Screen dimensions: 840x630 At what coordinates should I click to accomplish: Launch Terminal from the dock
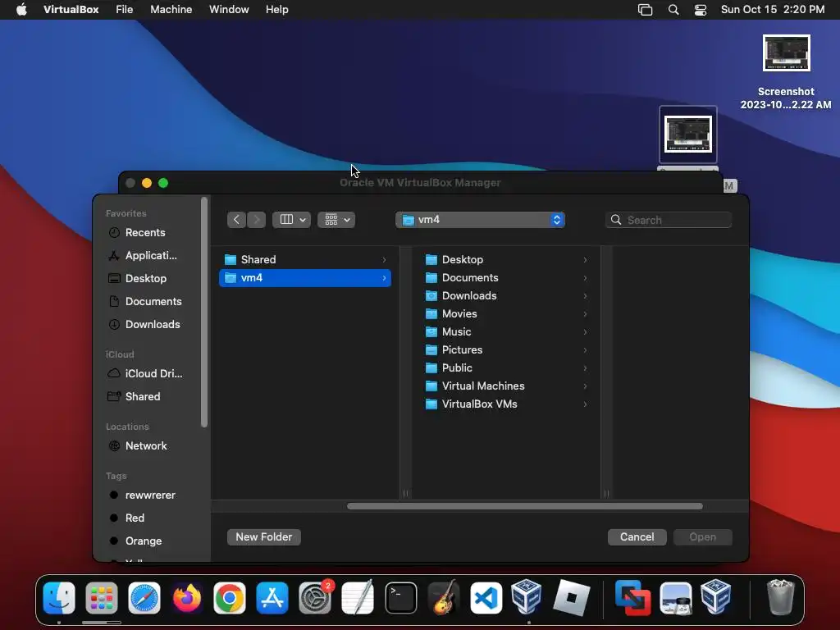400,598
